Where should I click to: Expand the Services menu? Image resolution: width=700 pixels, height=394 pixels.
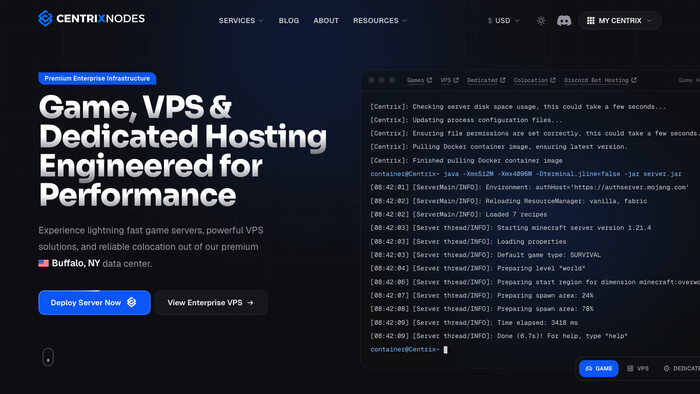pos(241,21)
